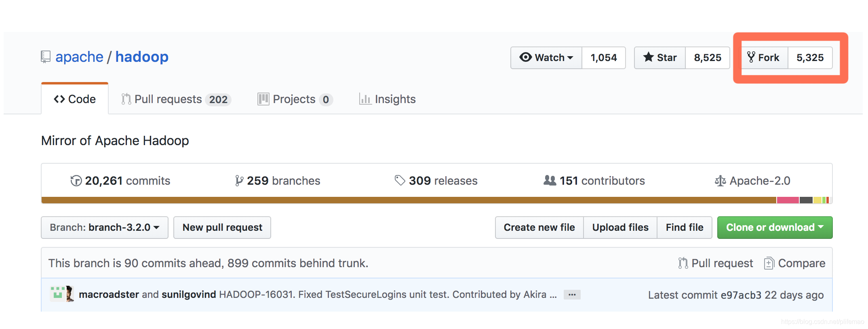The height and width of the screenshot is (329, 868).
Task: Click the Apache-2.0 license scale icon
Action: (720, 181)
